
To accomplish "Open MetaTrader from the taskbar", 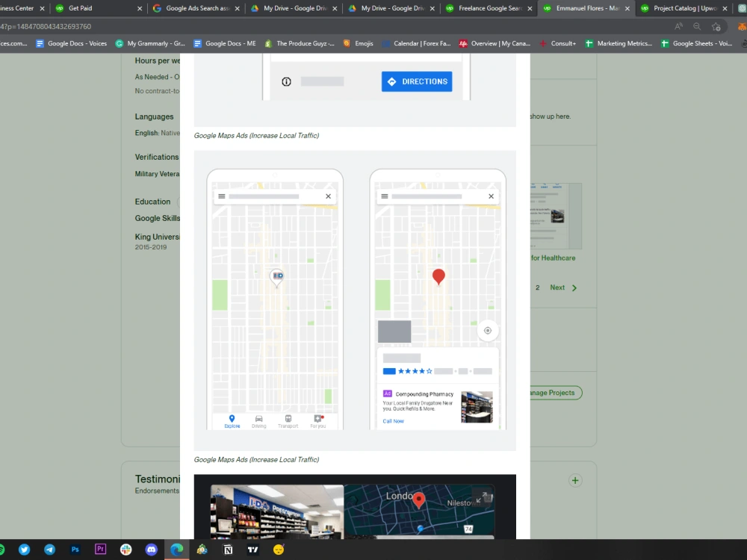I will click(202, 550).
